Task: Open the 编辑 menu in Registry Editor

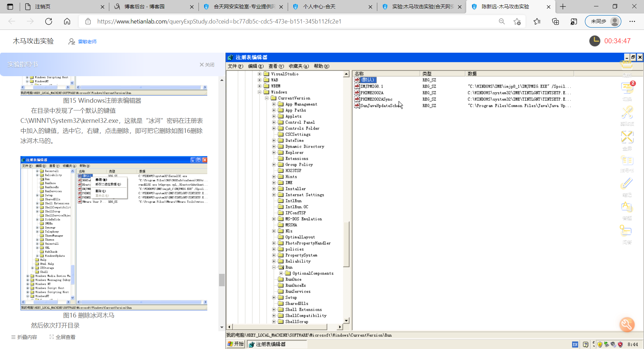Action: pos(256,66)
